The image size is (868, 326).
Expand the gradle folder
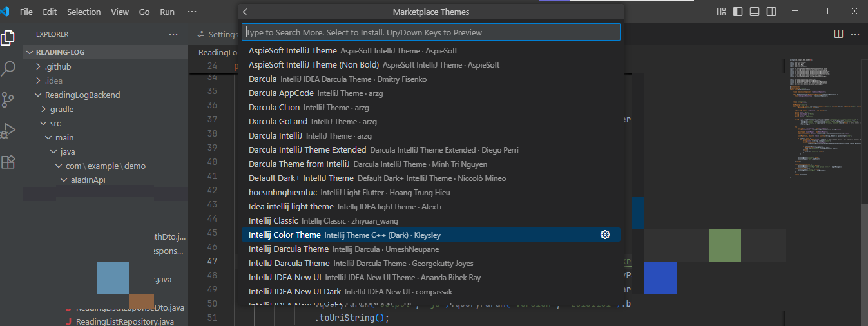click(x=105, y=109)
